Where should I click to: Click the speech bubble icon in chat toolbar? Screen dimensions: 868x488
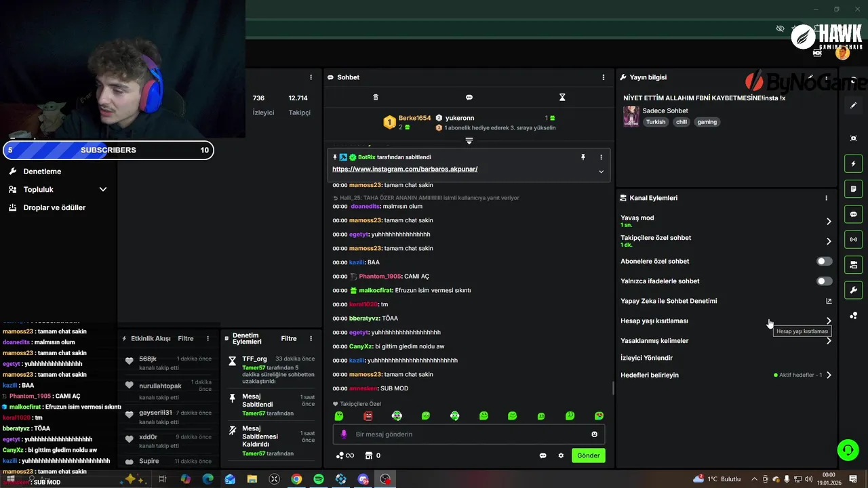pos(469,97)
